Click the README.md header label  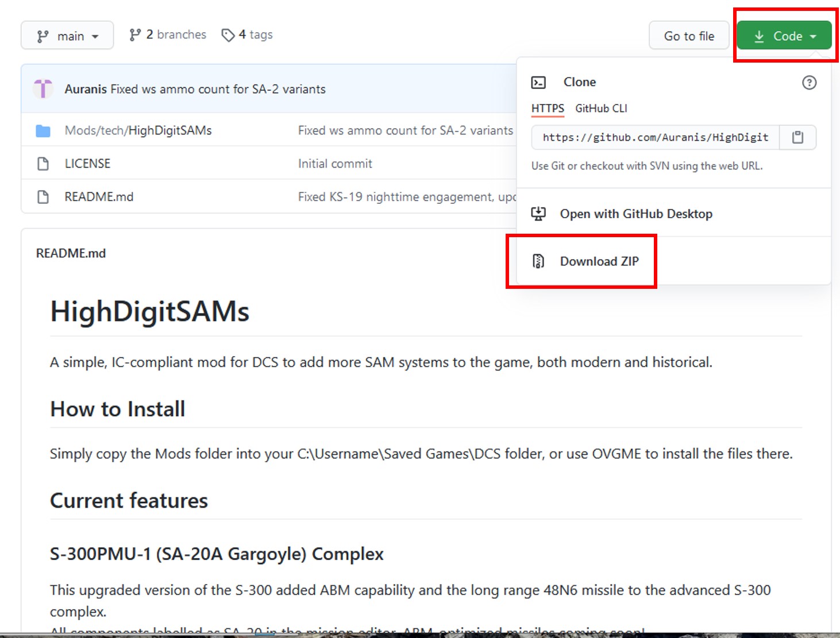click(x=71, y=253)
